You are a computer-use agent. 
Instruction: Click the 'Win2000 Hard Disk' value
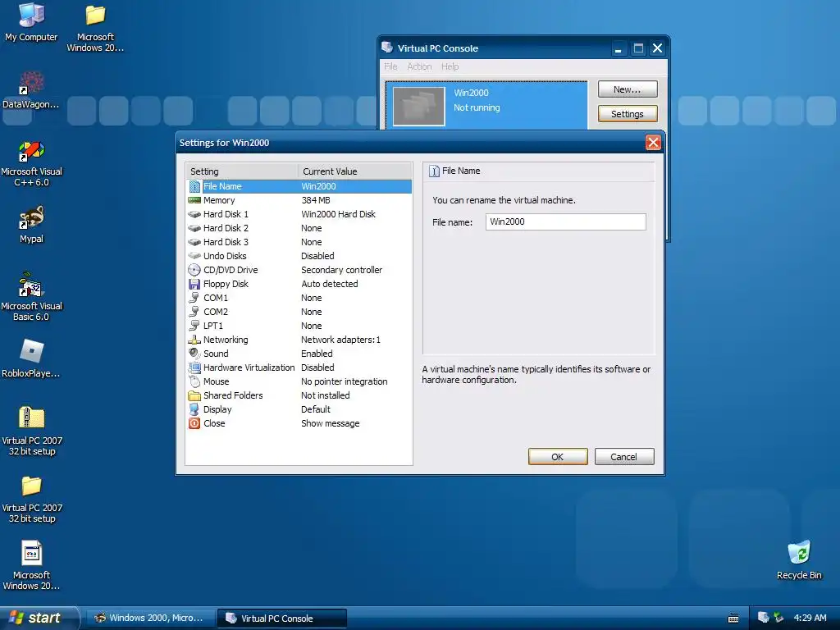(338, 214)
